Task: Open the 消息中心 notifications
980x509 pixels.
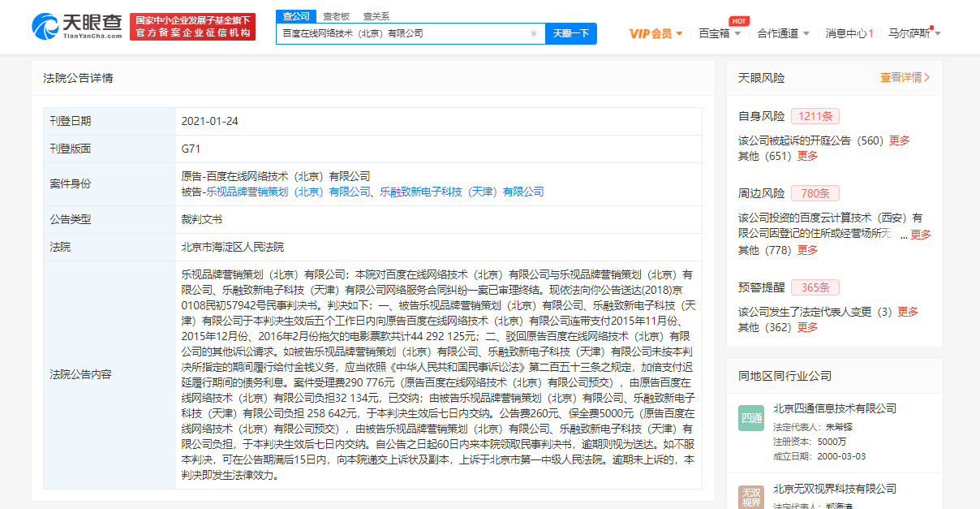Action: [x=849, y=34]
